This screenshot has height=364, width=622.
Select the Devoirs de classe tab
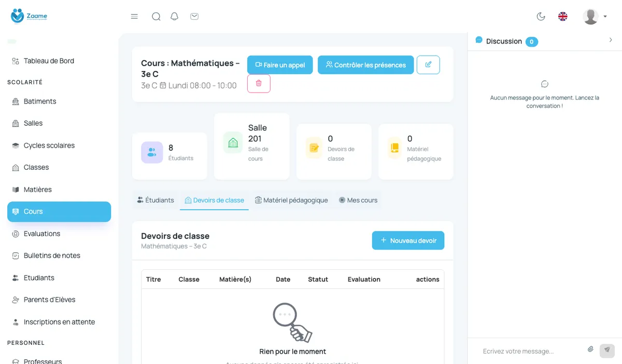(x=214, y=200)
